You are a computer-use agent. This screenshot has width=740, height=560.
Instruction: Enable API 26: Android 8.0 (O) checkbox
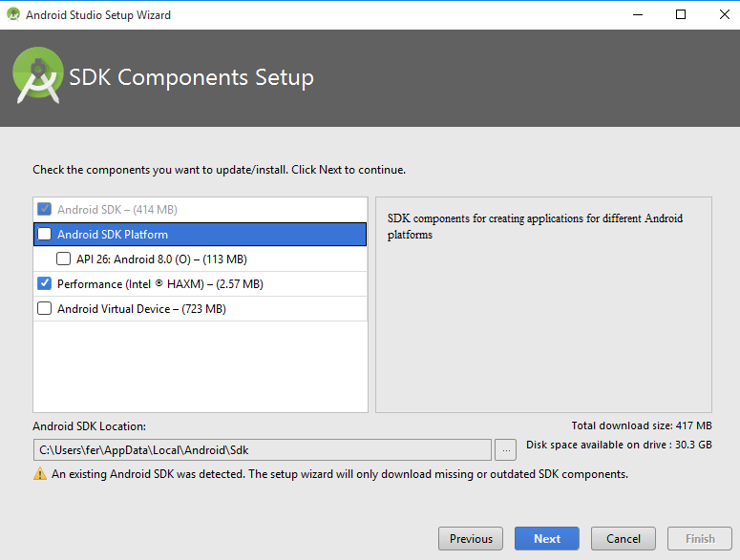pyautogui.click(x=63, y=259)
